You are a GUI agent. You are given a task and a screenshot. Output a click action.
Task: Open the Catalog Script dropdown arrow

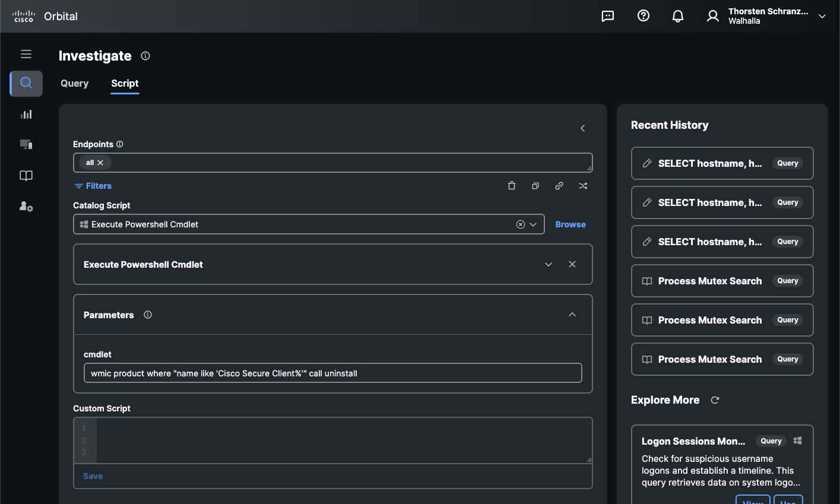(x=533, y=224)
